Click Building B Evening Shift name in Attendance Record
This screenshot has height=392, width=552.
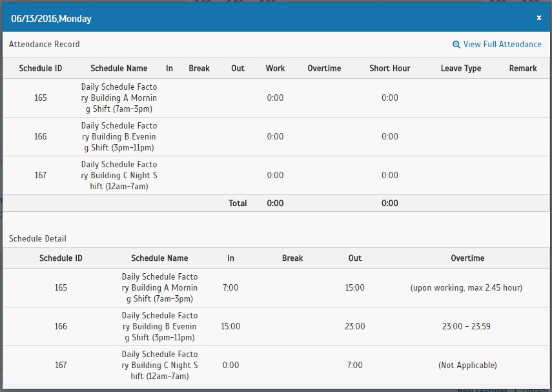[119, 136]
